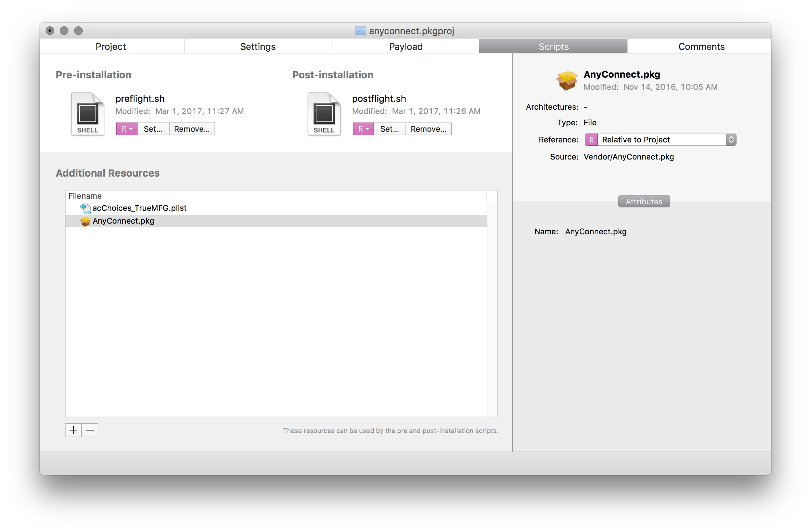811x532 pixels.
Task: Open preflight.sh reference type R dropdown
Action: pyautogui.click(x=127, y=129)
